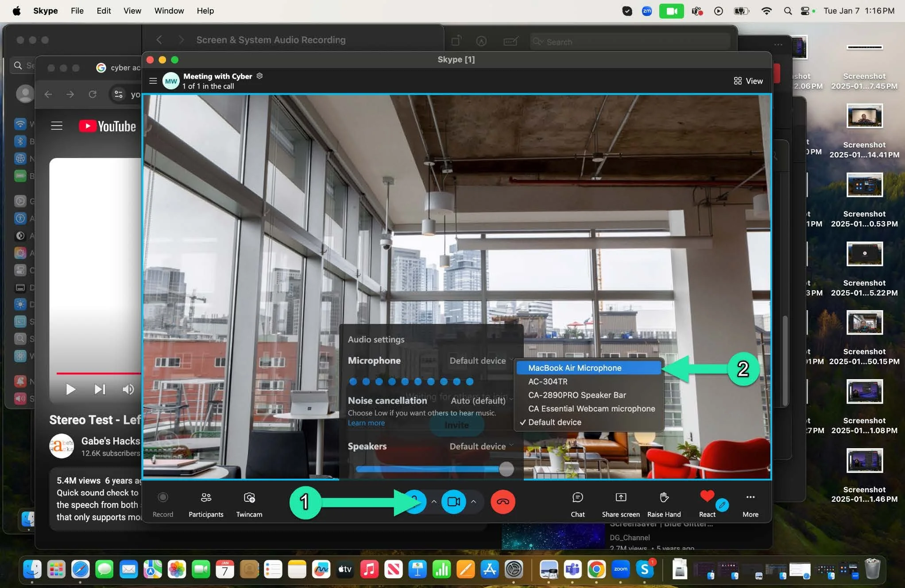Expand the chevron next to the camera button
Screen dimensions: 905x588
click(x=474, y=502)
